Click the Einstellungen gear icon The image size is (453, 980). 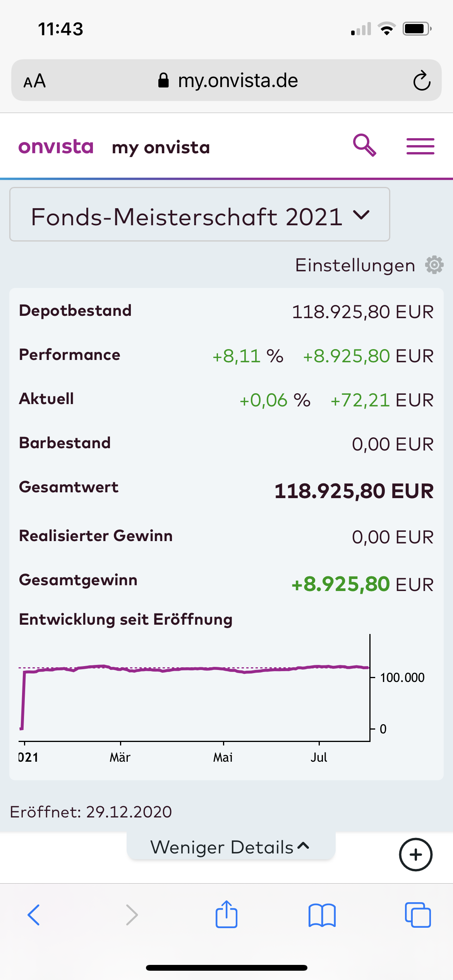434,265
